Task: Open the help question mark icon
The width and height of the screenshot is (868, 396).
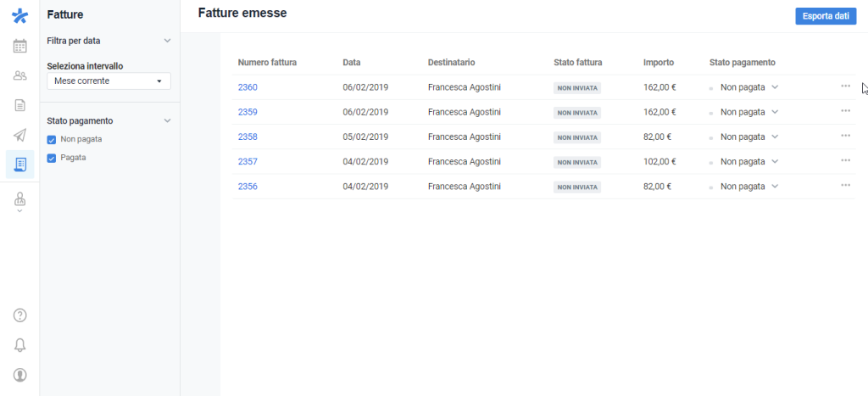Action: 19,315
